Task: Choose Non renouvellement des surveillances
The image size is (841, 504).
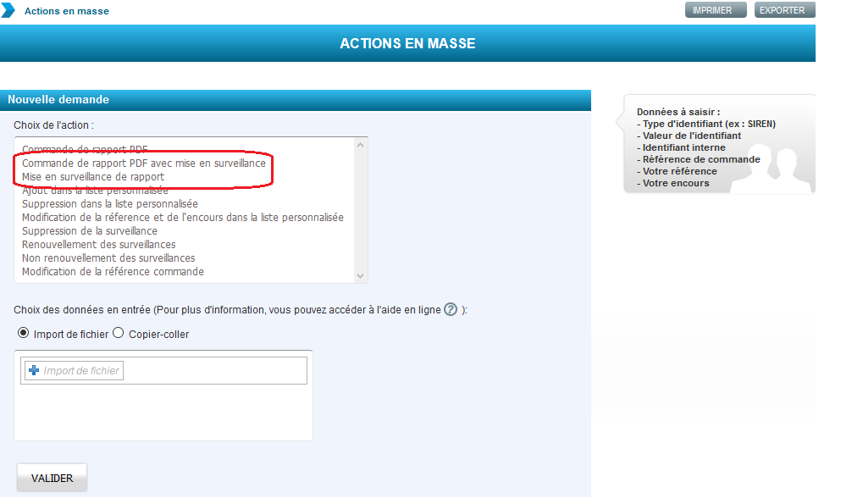Action: 108,258
